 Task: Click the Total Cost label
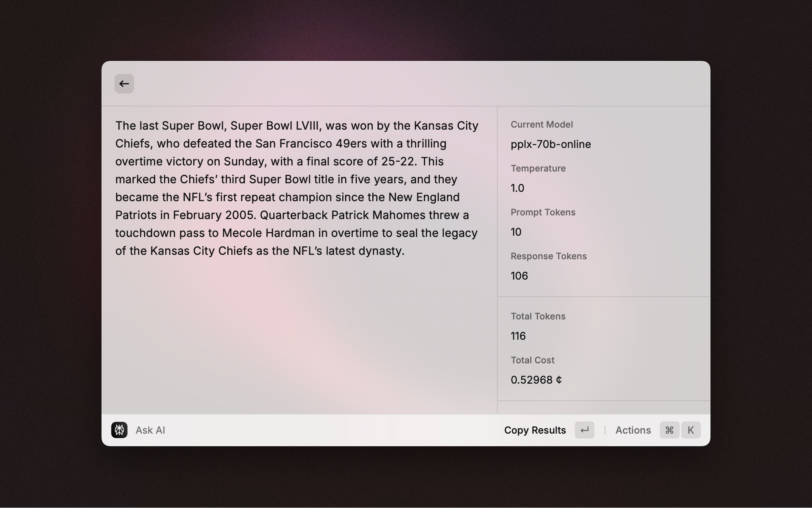(532, 360)
